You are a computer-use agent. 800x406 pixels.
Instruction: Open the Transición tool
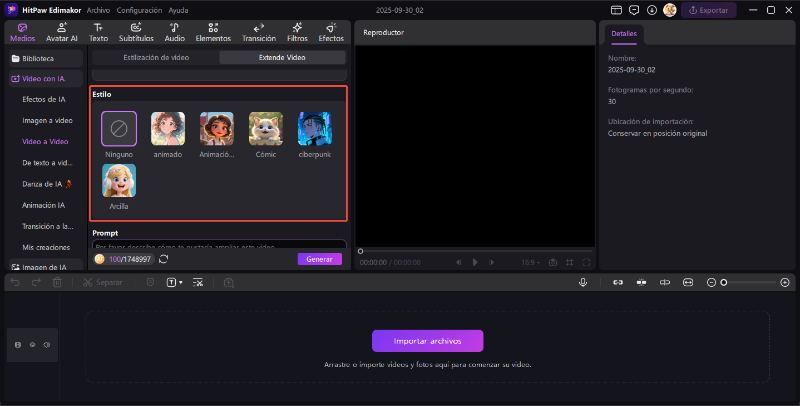click(259, 32)
